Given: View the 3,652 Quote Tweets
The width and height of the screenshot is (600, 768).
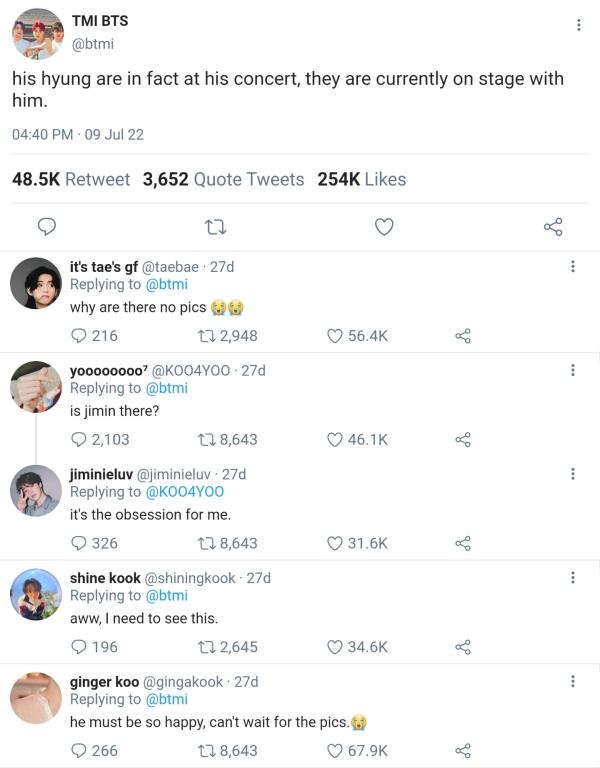Looking at the screenshot, I should pos(223,179).
